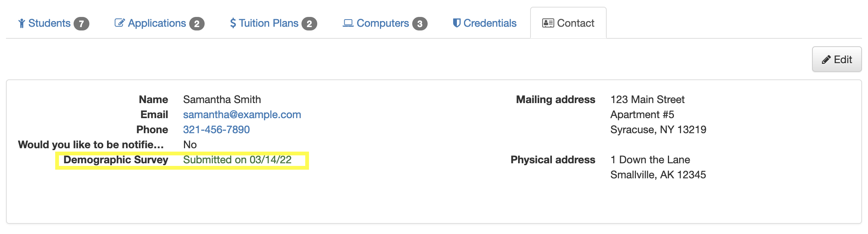Image resolution: width=868 pixels, height=234 pixels.
Task: Select the Contact tab
Action: click(568, 23)
